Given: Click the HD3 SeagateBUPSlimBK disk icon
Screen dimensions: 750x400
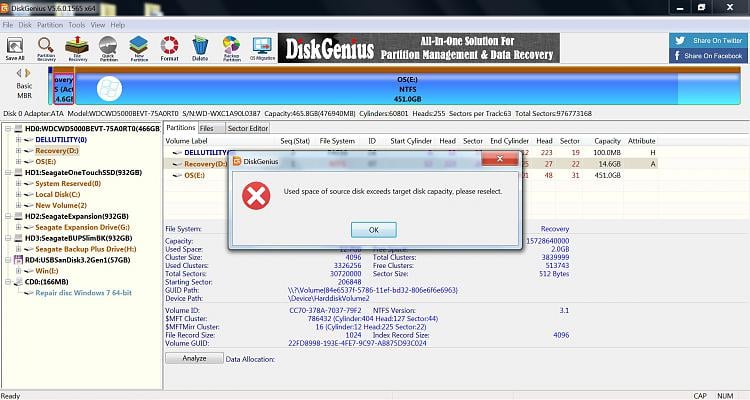Looking at the screenshot, I should tap(19, 238).
